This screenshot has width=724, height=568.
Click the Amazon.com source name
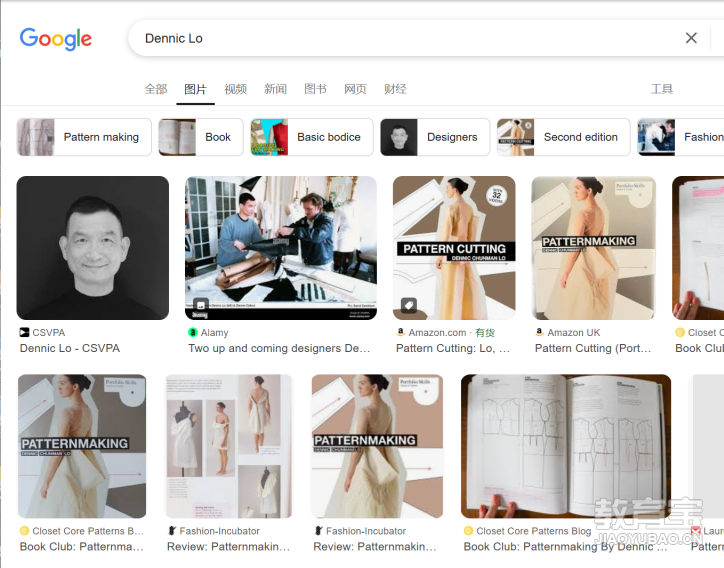[x=437, y=332]
